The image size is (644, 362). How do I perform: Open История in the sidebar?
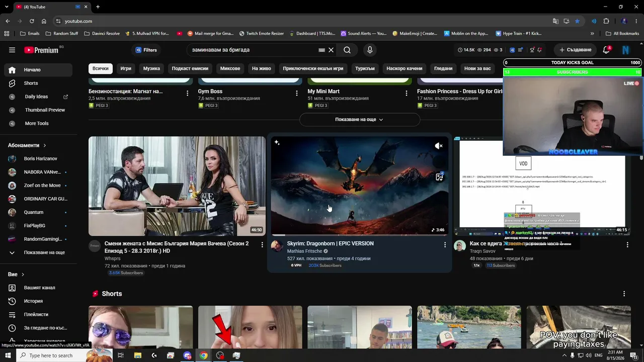tap(38, 301)
